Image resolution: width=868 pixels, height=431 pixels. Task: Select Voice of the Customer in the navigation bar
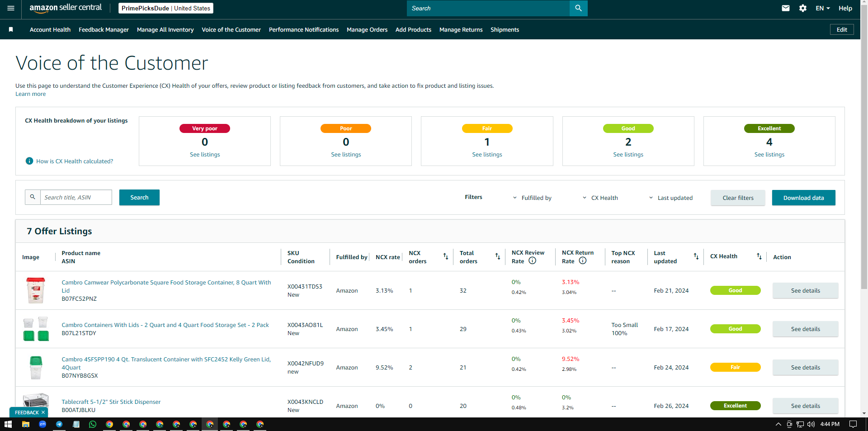point(231,29)
